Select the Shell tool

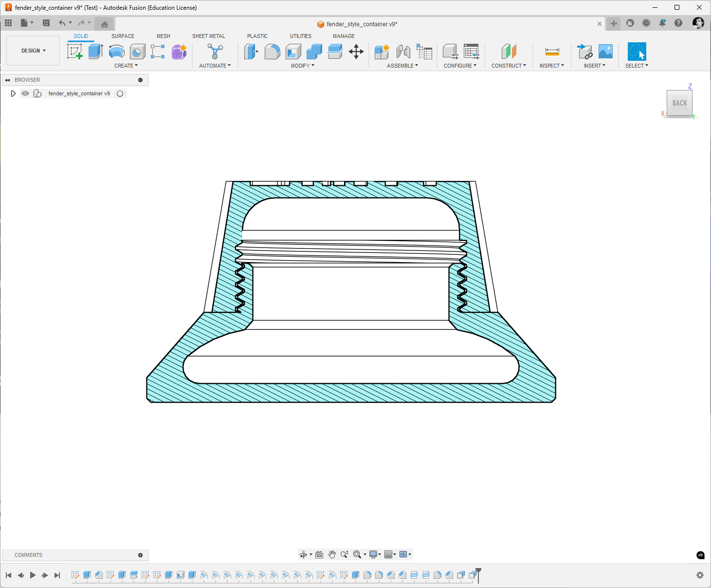coord(293,51)
